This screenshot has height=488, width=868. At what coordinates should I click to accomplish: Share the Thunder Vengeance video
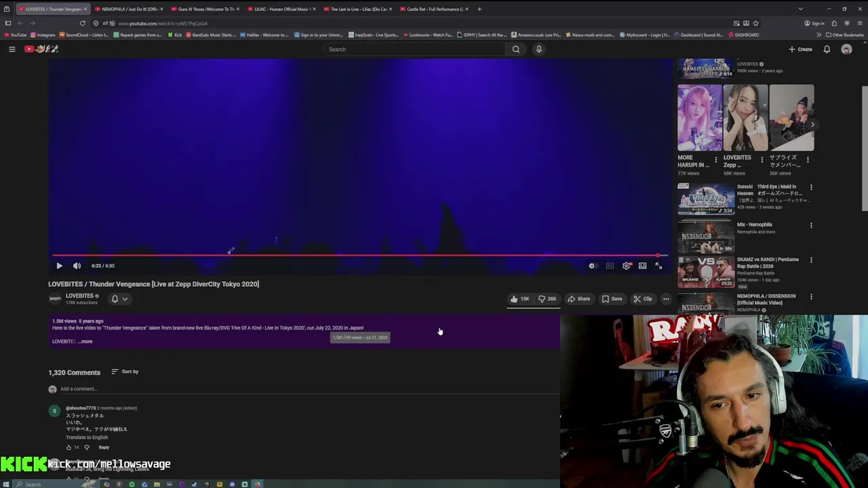tap(578, 299)
